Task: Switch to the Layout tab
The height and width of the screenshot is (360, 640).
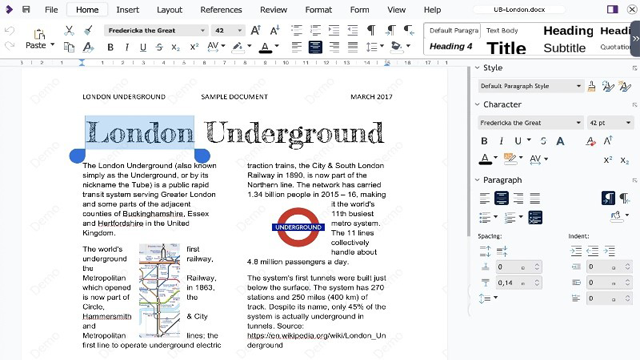Action: point(169,10)
